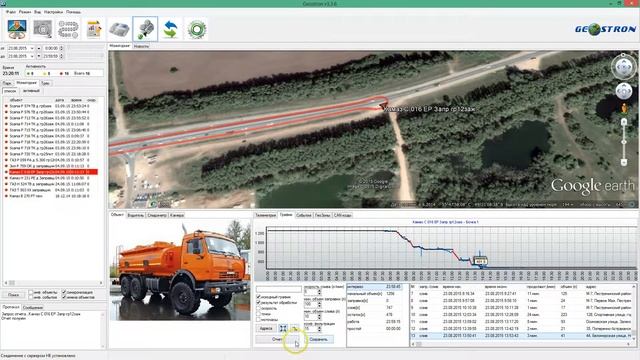Screen dimensions: 640x360
Task: Toggle the 'синхронизация' checkbox
Action: [x=64, y=292]
